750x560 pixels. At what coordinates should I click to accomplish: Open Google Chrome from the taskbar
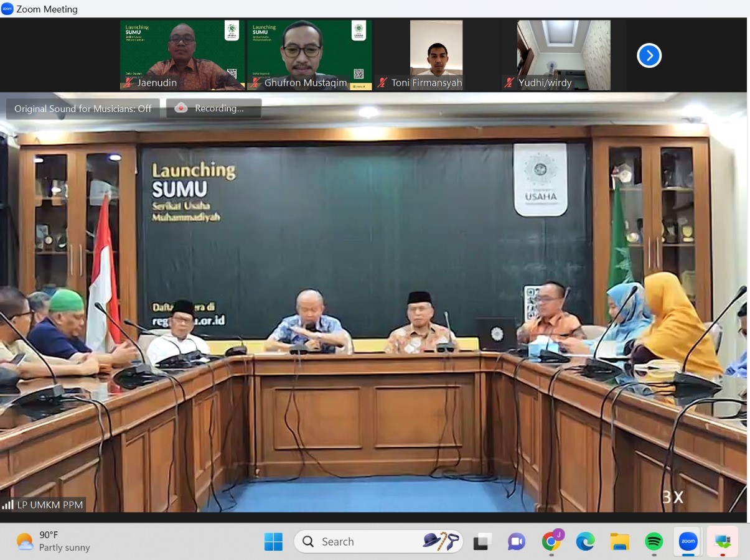(551, 542)
